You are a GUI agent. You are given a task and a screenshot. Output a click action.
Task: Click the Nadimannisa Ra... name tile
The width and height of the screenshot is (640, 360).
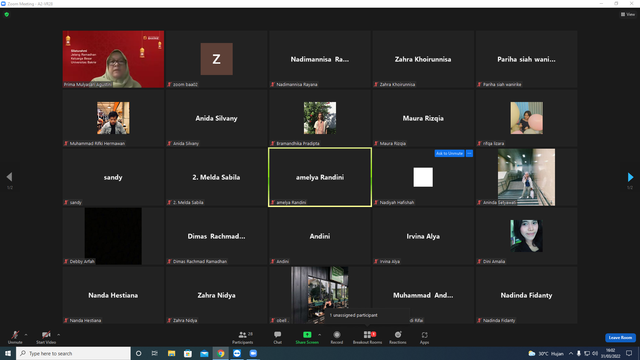pos(320,59)
